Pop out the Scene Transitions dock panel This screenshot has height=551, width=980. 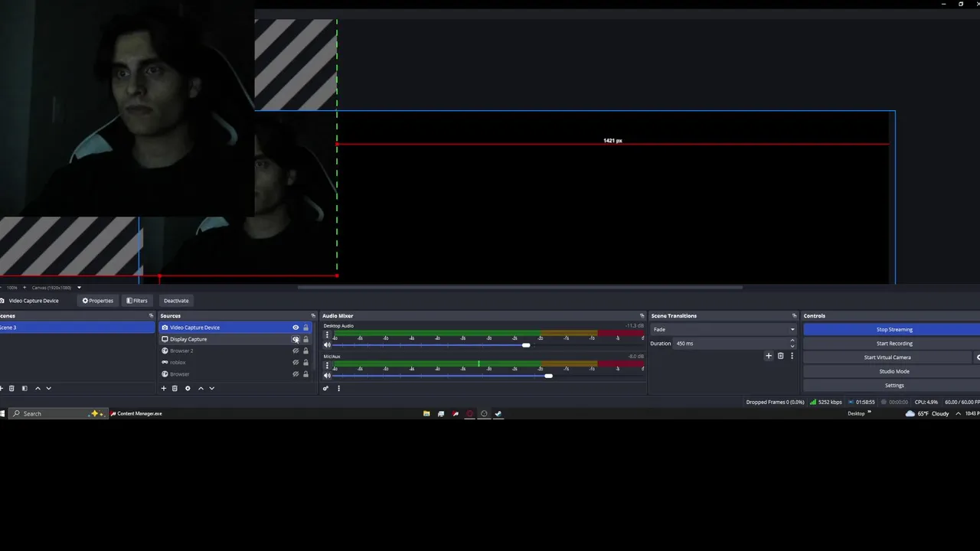[x=794, y=315]
